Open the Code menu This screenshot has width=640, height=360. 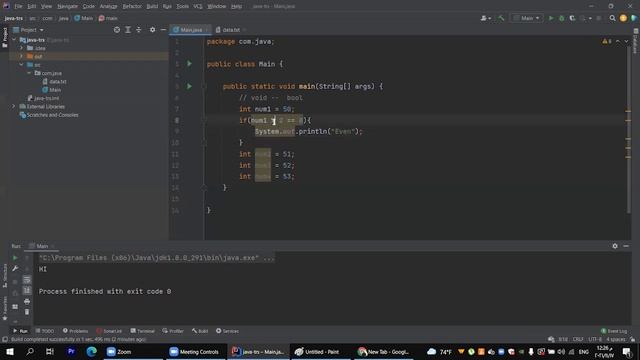pos(89,6)
